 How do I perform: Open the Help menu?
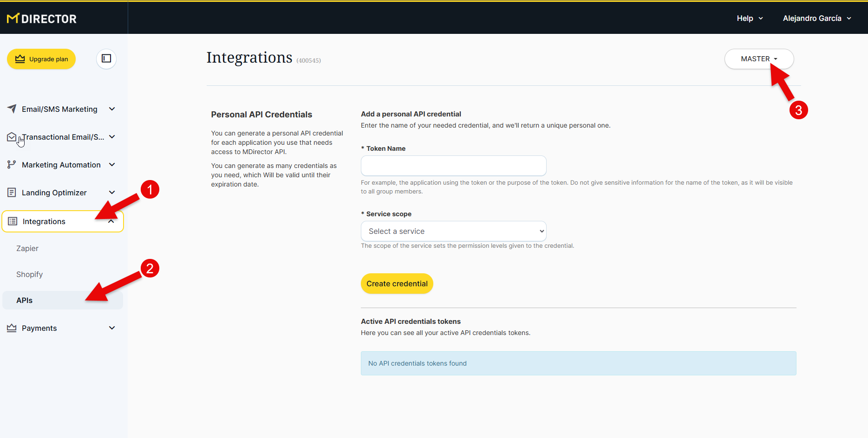(x=750, y=18)
